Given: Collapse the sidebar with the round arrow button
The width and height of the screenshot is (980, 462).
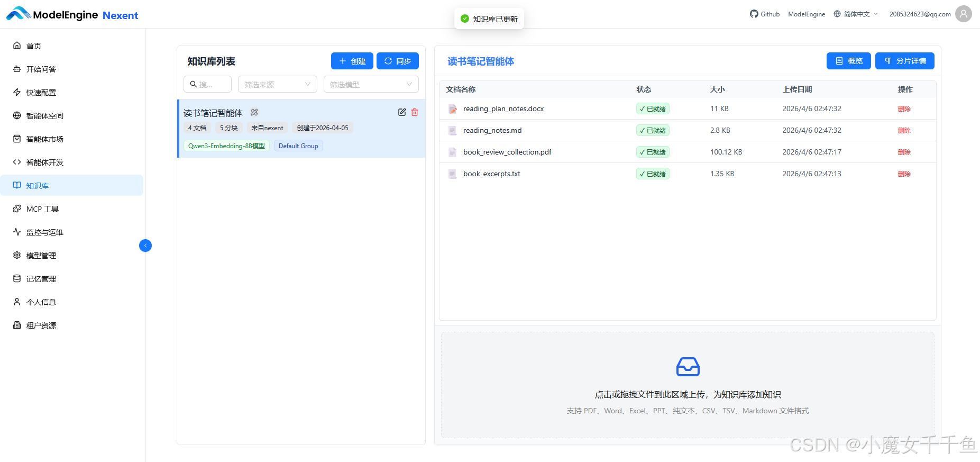Looking at the screenshot, I should click(145, 246).
